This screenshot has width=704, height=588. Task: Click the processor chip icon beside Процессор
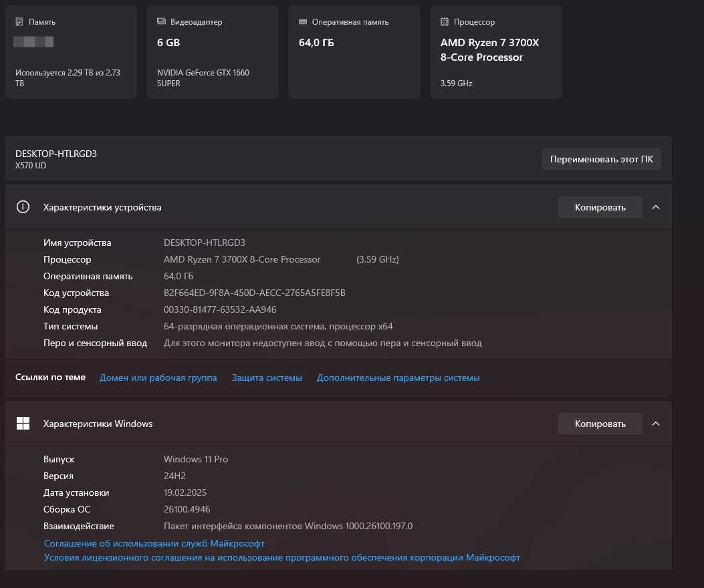[x=445, y=21]
